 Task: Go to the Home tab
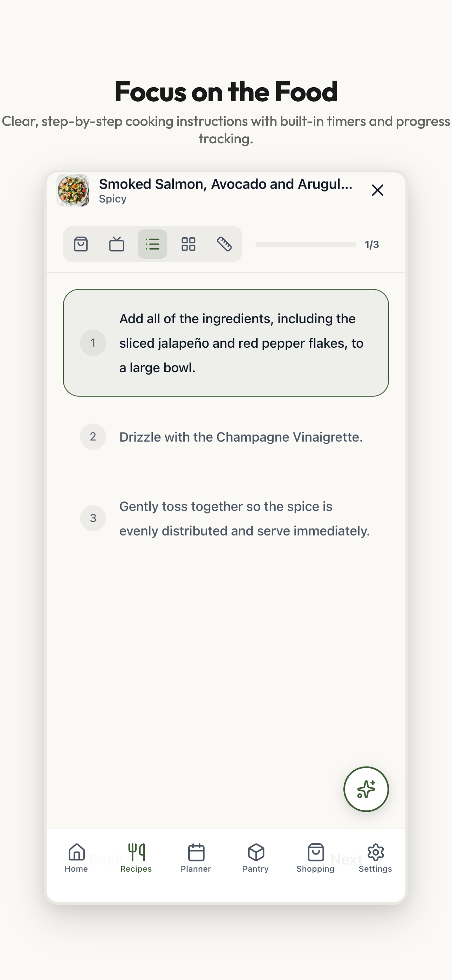click(76, 857)
